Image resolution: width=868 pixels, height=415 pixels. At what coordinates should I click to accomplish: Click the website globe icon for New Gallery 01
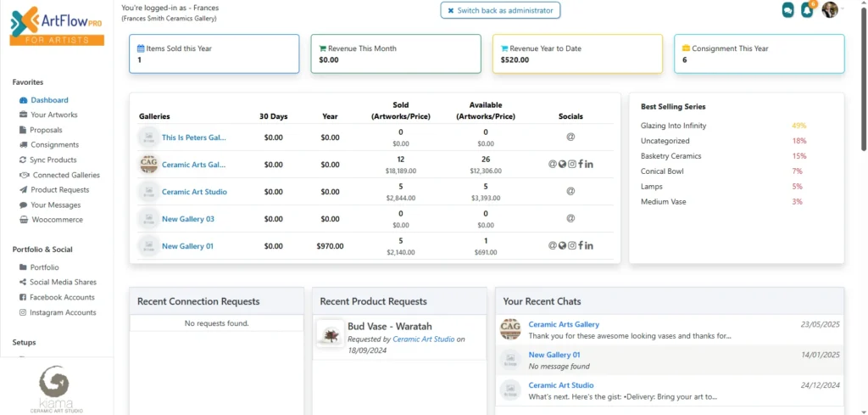[x=562, y=246]
